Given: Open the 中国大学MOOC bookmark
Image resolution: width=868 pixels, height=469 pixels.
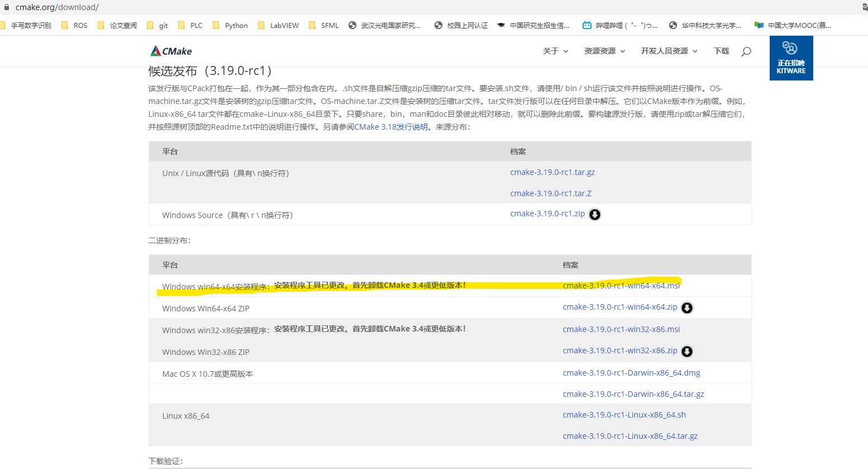Looking at the screenshot, I should 793,25.
